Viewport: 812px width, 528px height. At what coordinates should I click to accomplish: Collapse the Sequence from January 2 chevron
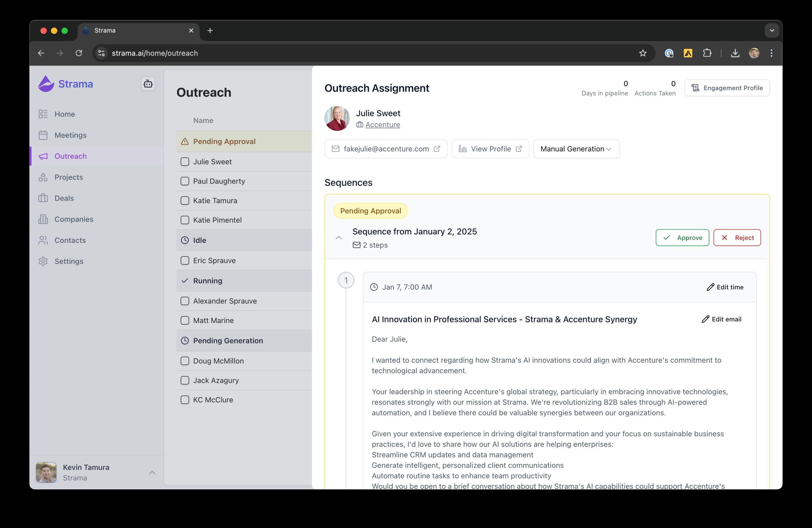[338, 238]
